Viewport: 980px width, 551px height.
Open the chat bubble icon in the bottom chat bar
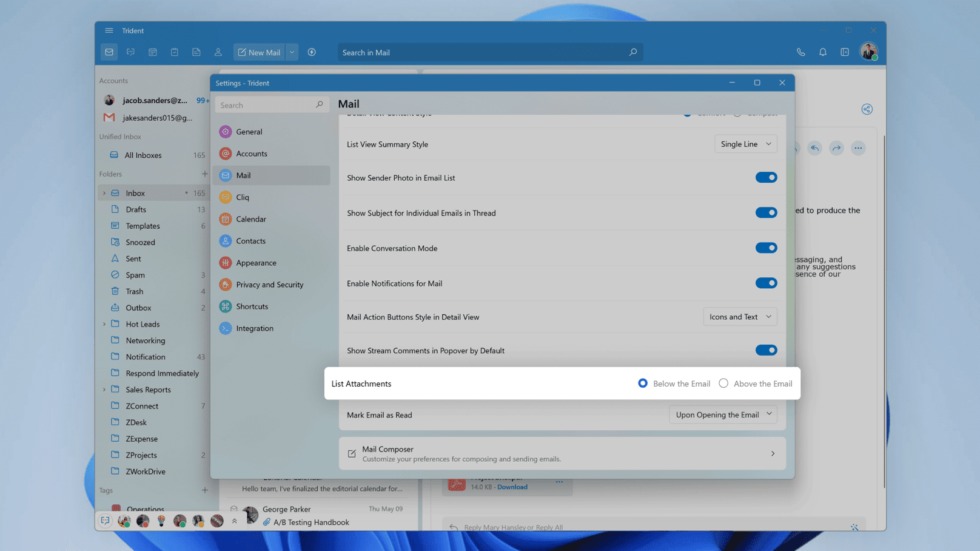click(106, 521)
